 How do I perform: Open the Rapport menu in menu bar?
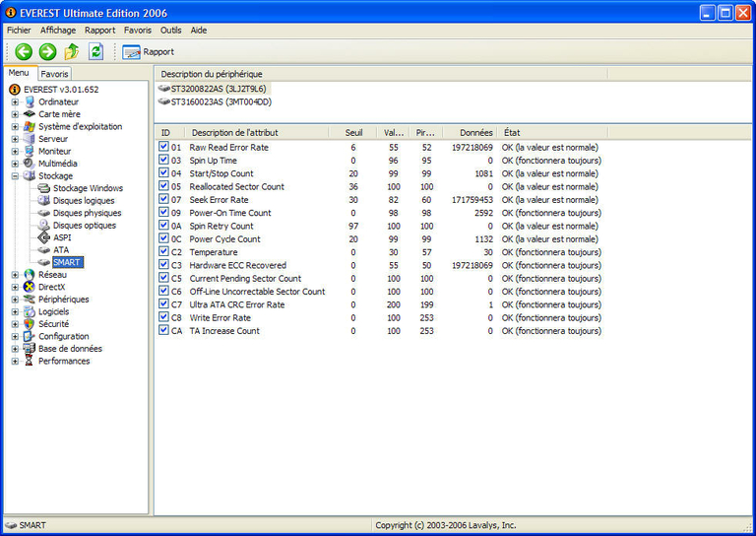point(99,30)
